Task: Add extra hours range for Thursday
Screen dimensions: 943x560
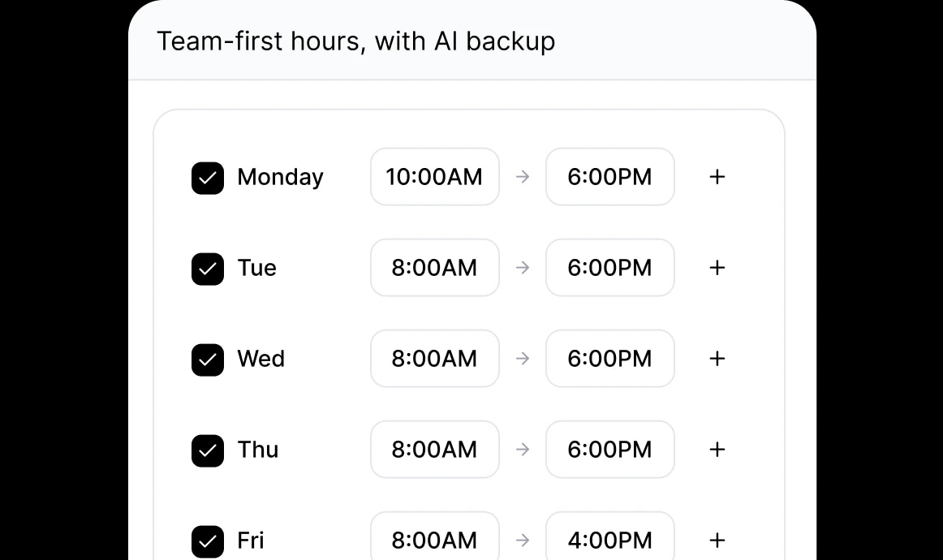Action: click(717, 450)
